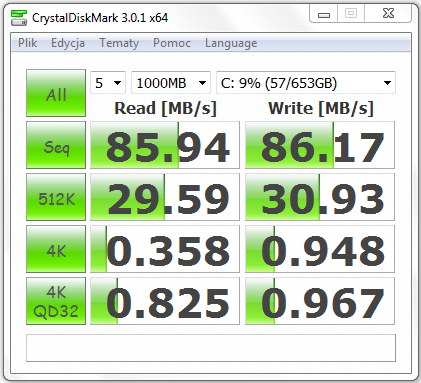This screenshot has height=383, width=421.
Task: Click the Seq read result 85.94
Action: point(165,145)
